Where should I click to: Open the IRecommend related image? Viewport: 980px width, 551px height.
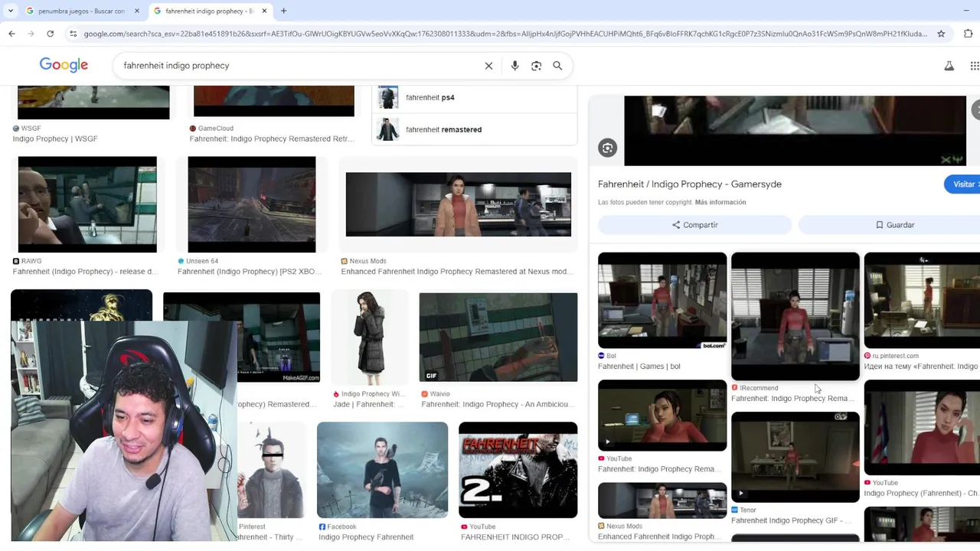pyautogui.click(x=795, y=316)
